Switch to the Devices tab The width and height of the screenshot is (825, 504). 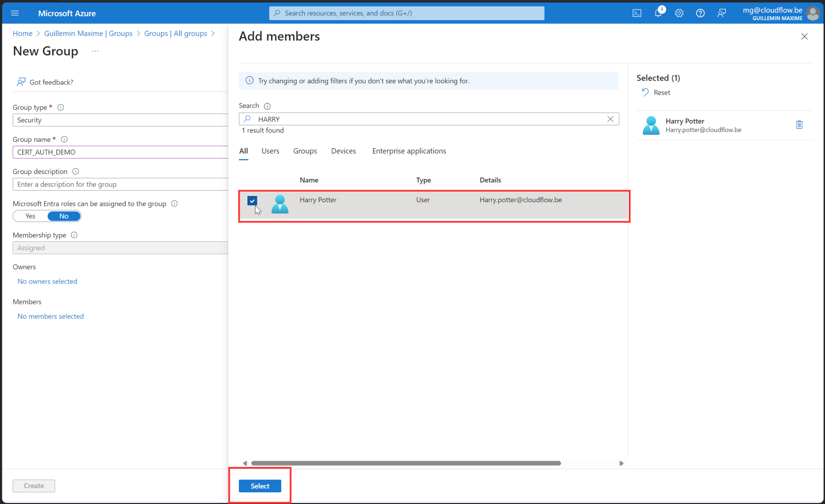tap(343, 151)
